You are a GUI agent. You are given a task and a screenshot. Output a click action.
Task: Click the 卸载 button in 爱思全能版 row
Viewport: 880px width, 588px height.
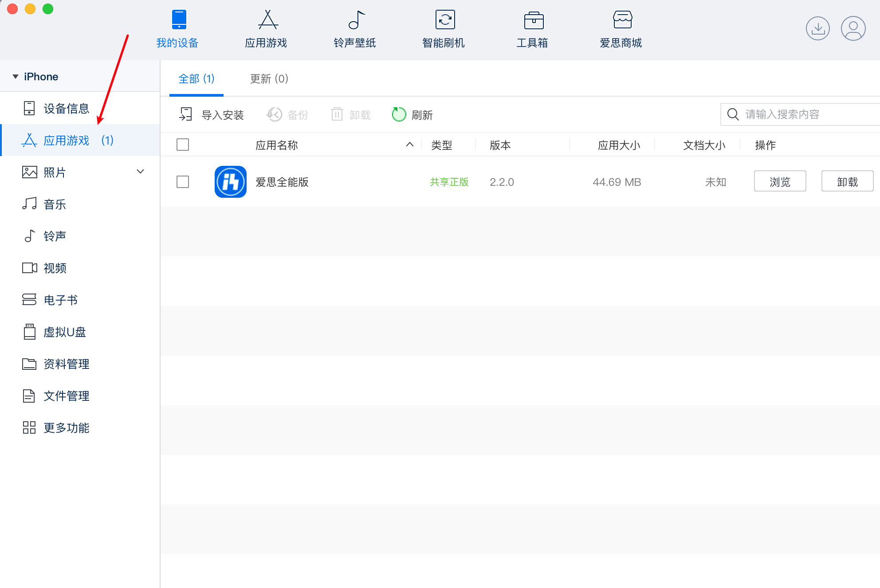pyautogui.click(x=848, y=181)
